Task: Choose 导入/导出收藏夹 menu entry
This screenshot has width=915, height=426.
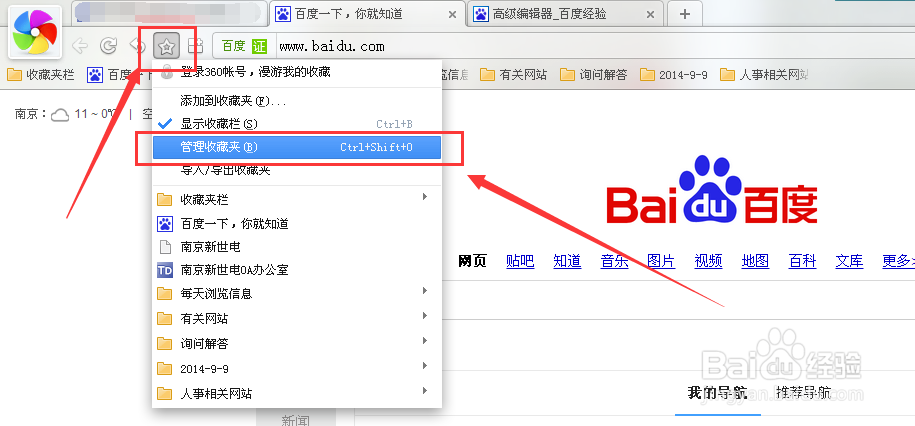Action: pos(296,170)
